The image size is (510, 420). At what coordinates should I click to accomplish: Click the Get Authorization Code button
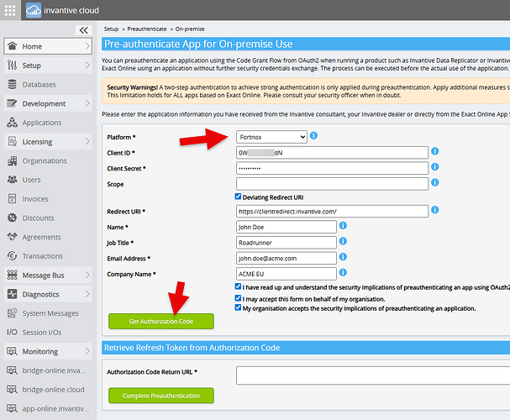(160, 321)
